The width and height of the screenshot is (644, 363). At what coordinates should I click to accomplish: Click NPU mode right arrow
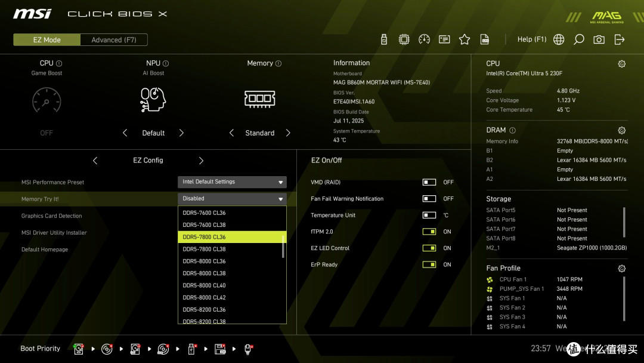click(181, 133)
